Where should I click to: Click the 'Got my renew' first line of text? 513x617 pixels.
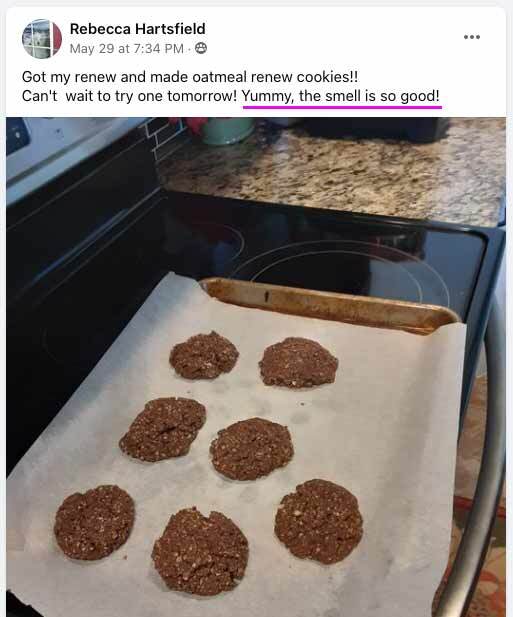tap(190, 77)
